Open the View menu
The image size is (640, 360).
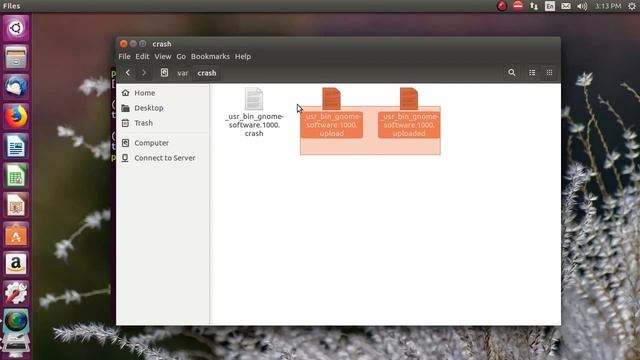tap(162, 56)
